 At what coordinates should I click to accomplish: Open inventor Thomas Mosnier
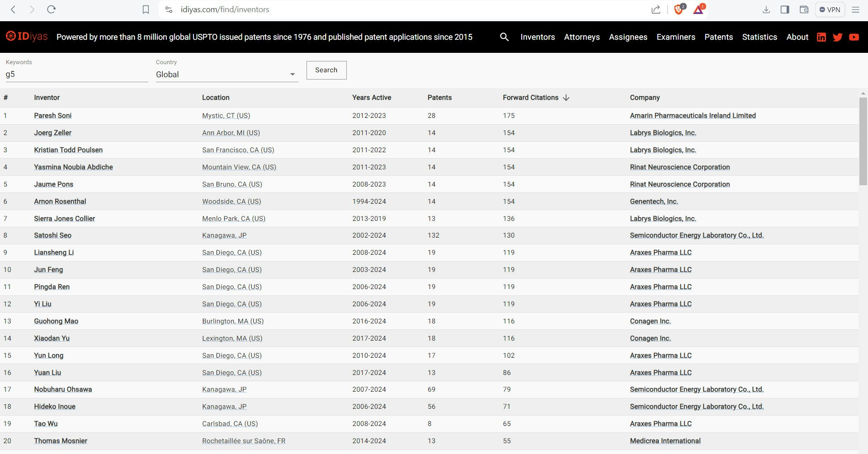61,441
